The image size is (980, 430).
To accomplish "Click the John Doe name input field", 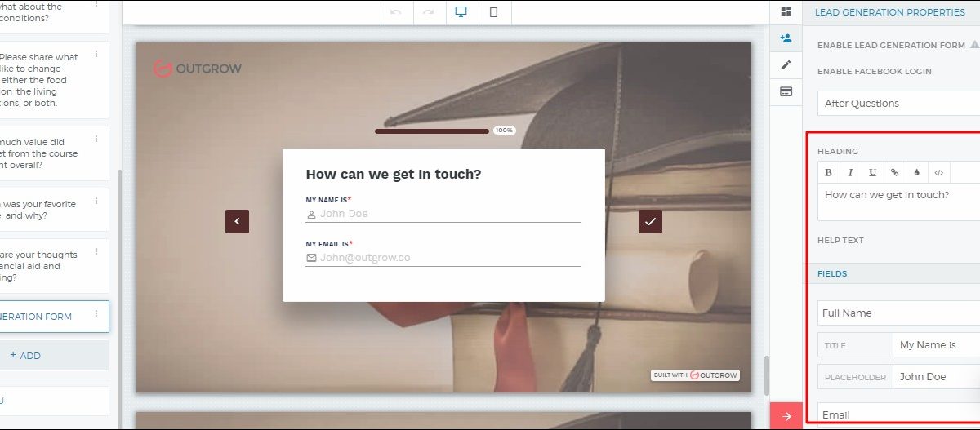I will 449,214.
